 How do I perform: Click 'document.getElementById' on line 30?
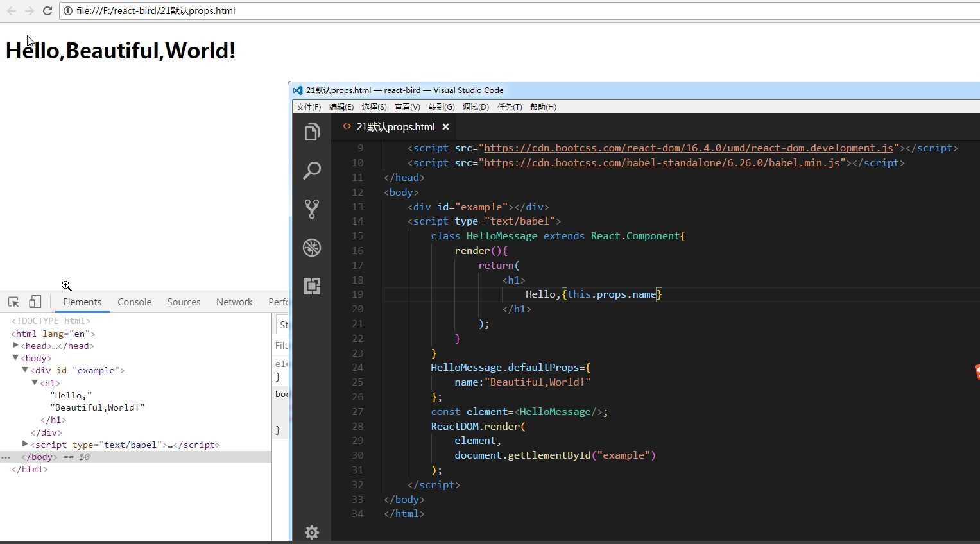point(522,455)
